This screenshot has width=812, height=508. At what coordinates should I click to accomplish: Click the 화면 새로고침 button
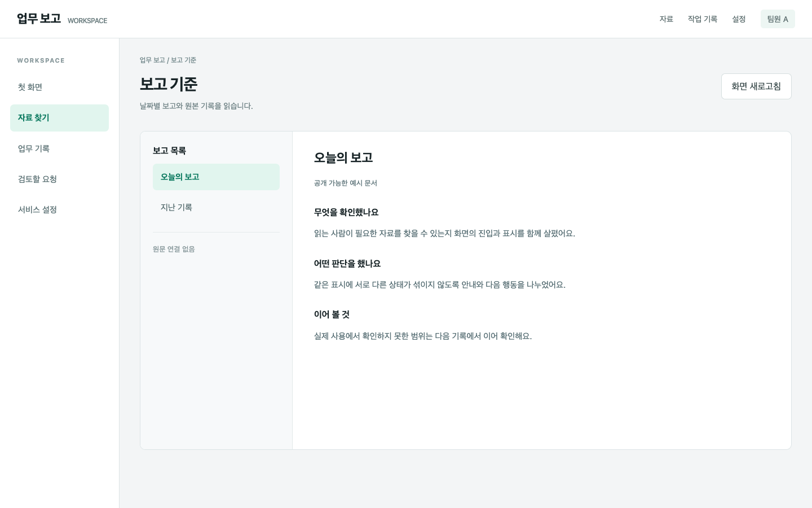756,86
